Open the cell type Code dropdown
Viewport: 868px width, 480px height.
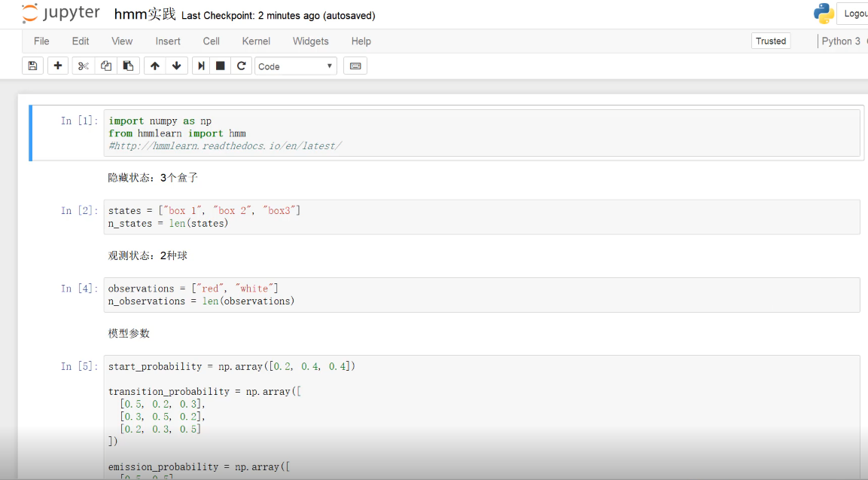pyautogui.click(x=295, y=66)
